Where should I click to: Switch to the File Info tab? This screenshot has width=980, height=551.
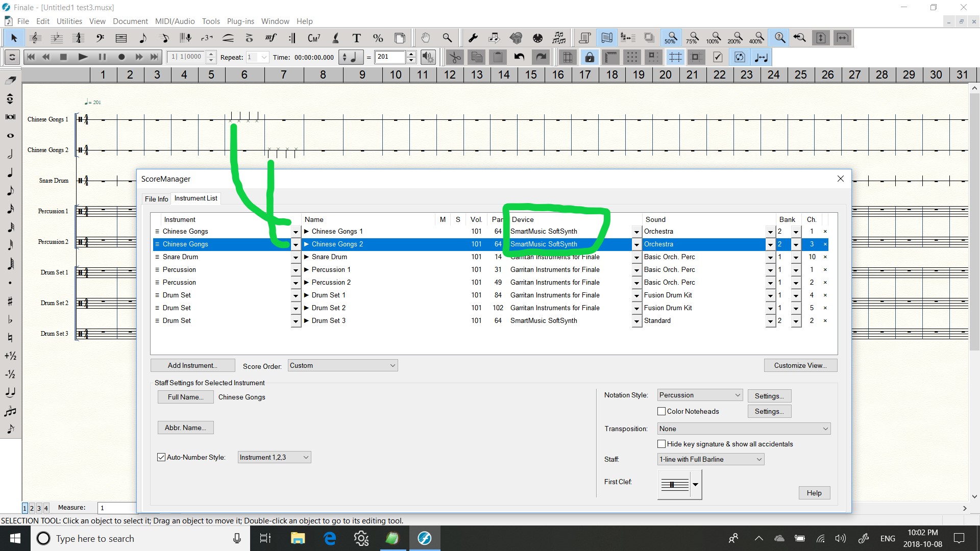156,199
